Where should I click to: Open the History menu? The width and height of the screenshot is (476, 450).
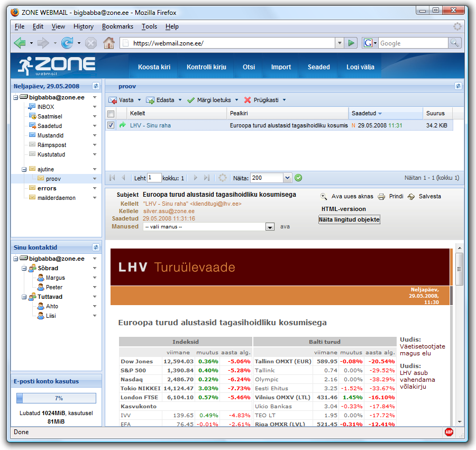[x=84, y=26]
